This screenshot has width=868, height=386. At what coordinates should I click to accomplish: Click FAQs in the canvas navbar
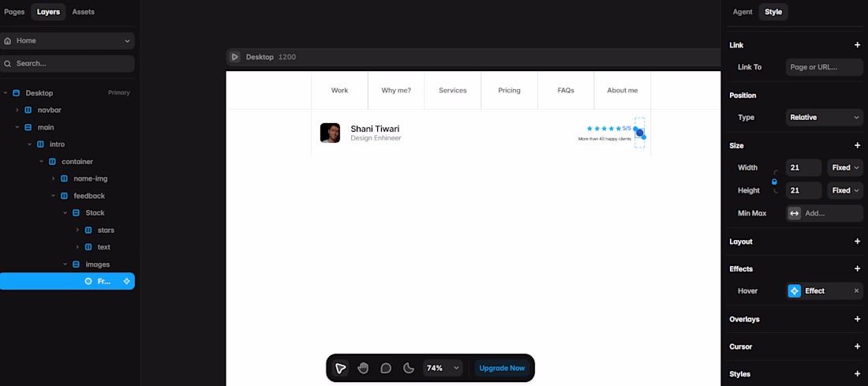point(566,90)
